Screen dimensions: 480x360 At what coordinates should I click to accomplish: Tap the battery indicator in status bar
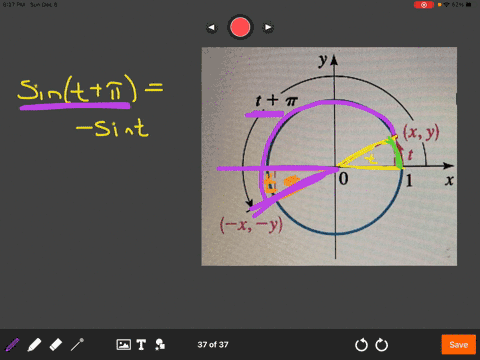click(469, 5)
